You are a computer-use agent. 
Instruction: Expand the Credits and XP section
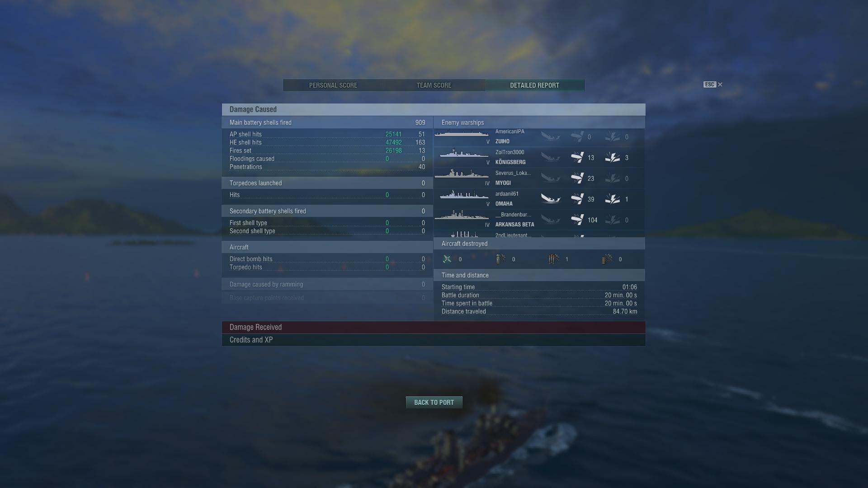pyautogui.click(x=434, y=340)
